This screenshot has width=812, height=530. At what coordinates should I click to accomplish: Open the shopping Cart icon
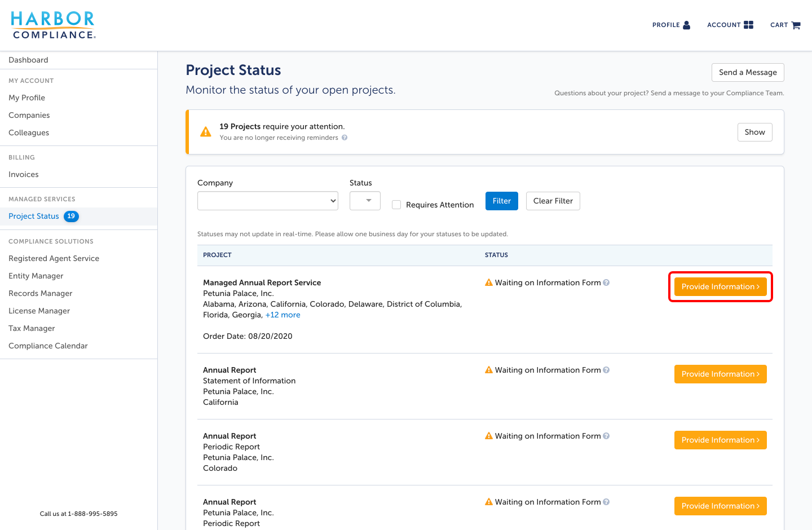tap(796, 25)
